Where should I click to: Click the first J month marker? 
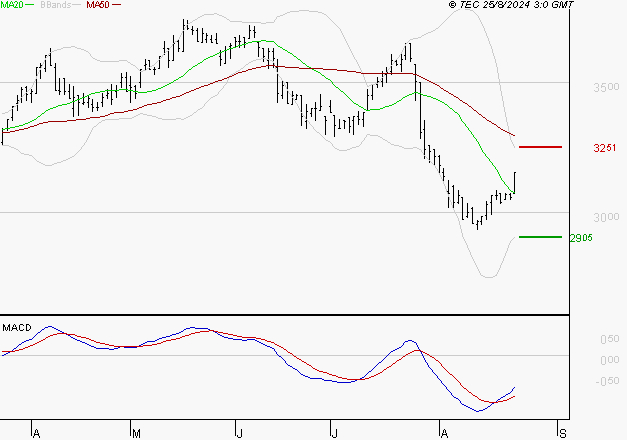[x=240, y=434]
